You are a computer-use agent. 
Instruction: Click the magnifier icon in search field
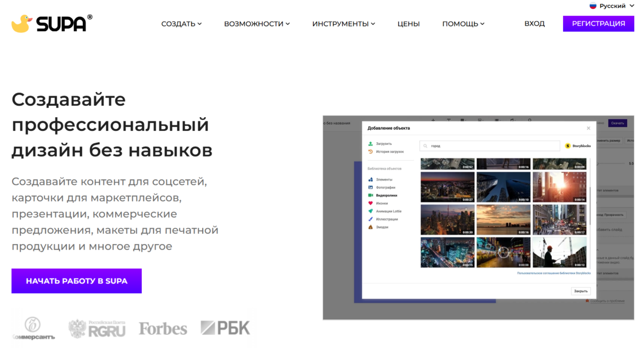coord(425,146)
